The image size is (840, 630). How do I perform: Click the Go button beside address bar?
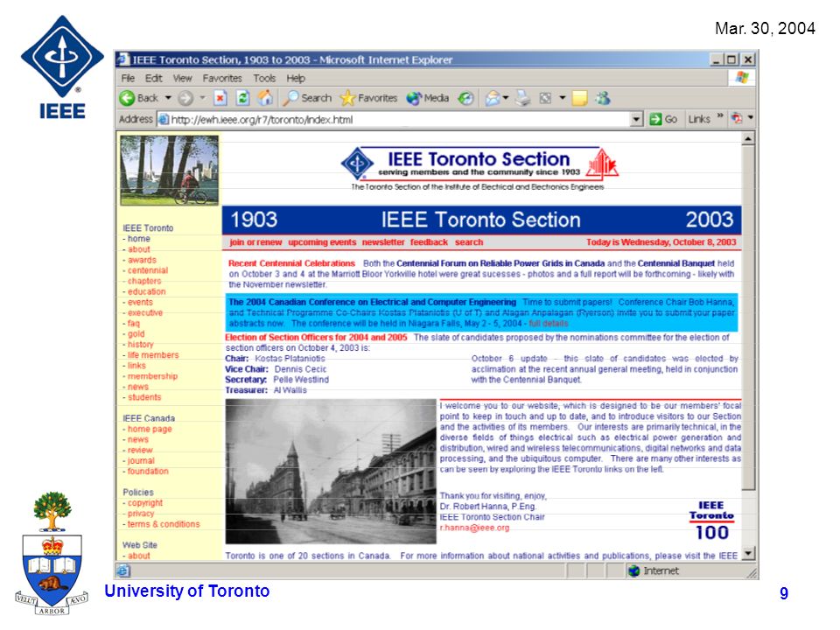pyautogui.click(x=663, y=119)
